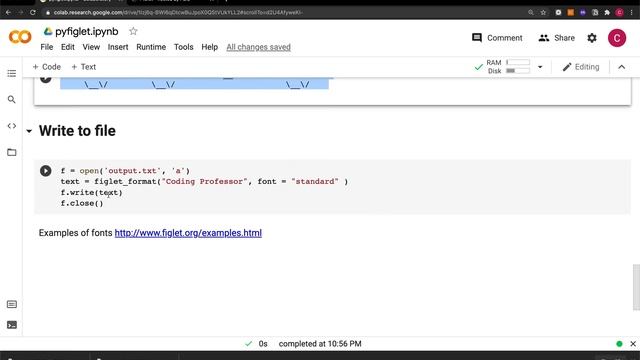The image size is (640, 360).
Task: Click the highlighted ASCII art output
Action: (x=194, y=83)
